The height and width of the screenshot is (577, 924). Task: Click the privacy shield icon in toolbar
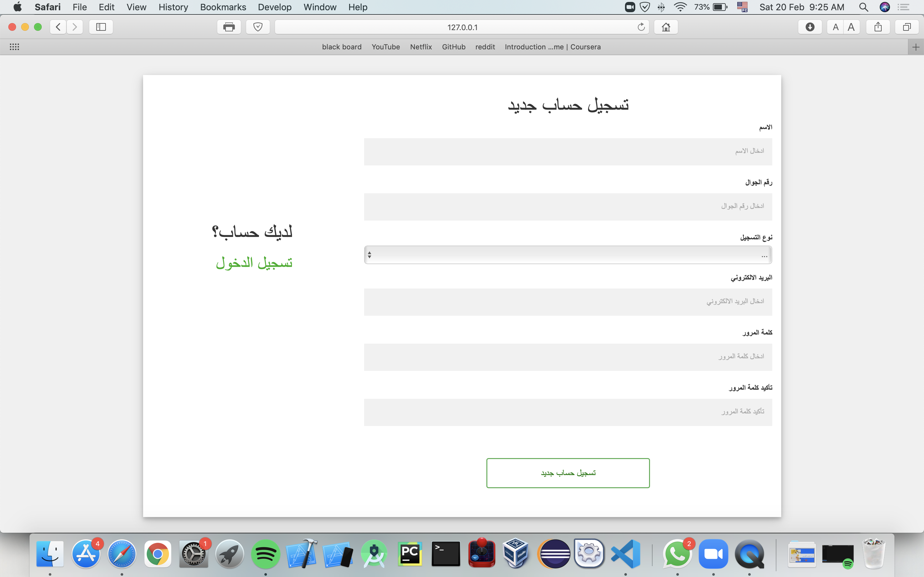click(x=258, y=27)
